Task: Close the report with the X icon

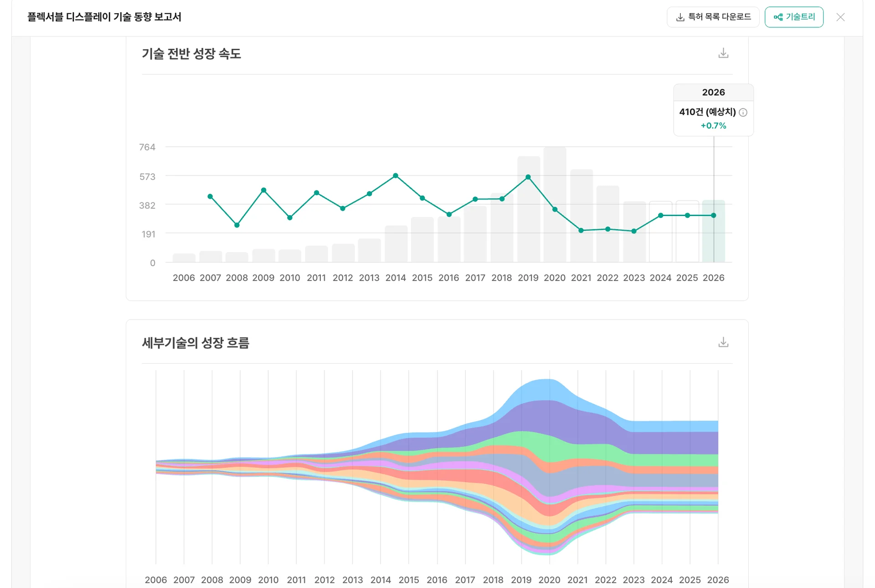Action: click(840, 17)
